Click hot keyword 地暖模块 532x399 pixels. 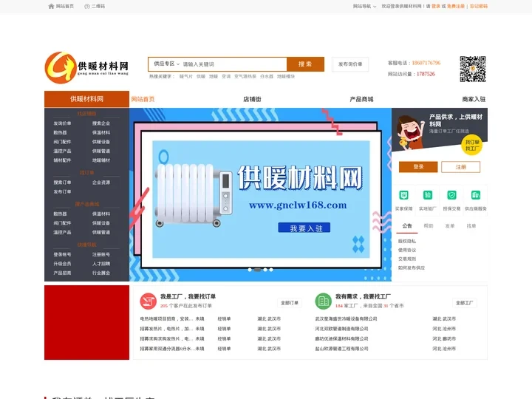pos(286,76)
